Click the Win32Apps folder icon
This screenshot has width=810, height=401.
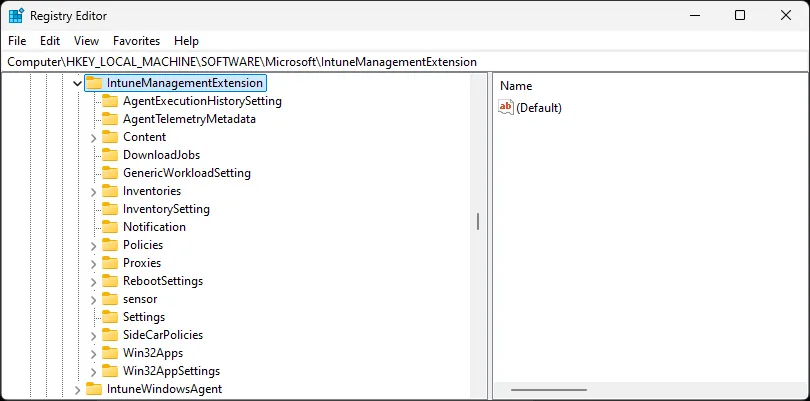(x=110, y=353)
